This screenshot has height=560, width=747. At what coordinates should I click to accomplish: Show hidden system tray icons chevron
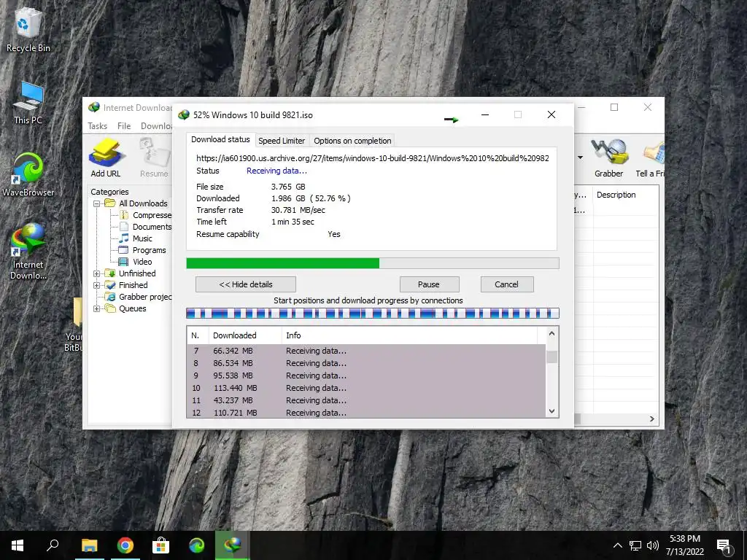pos(617,545)
